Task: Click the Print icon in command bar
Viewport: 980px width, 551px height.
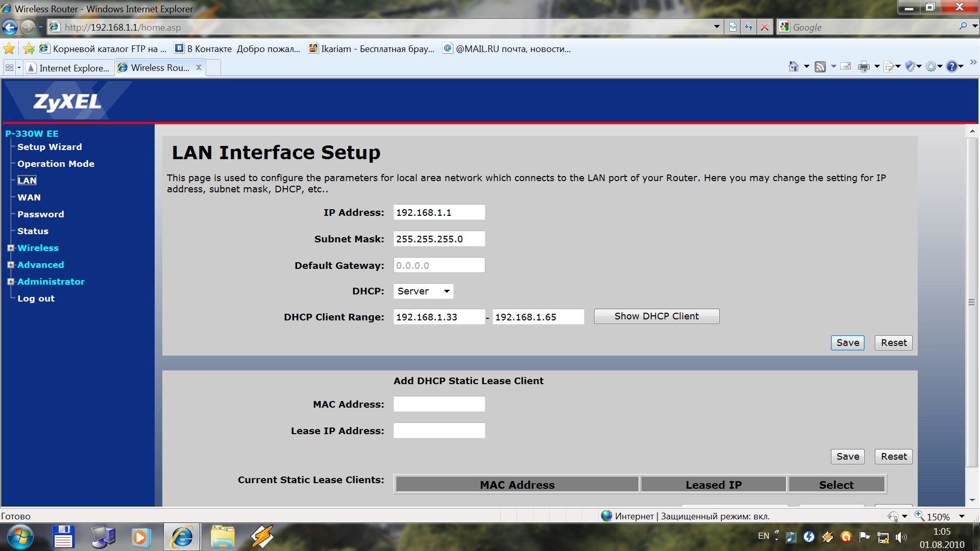Action: (864, 66)
